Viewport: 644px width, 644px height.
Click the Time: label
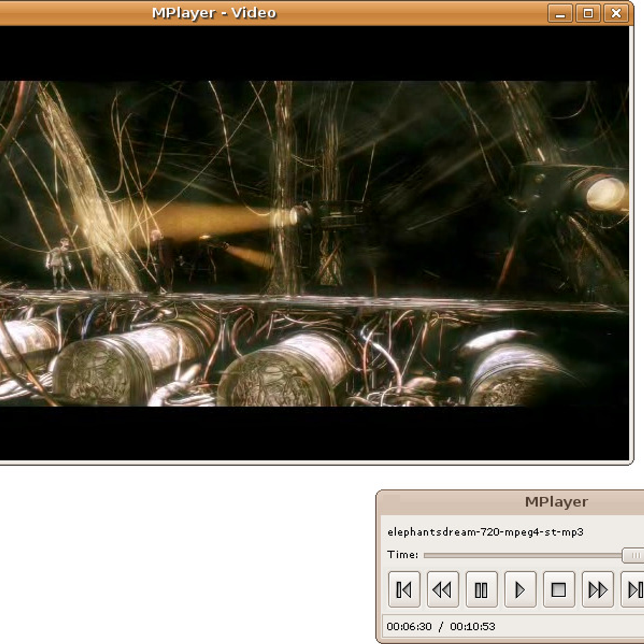click(402, 555)
